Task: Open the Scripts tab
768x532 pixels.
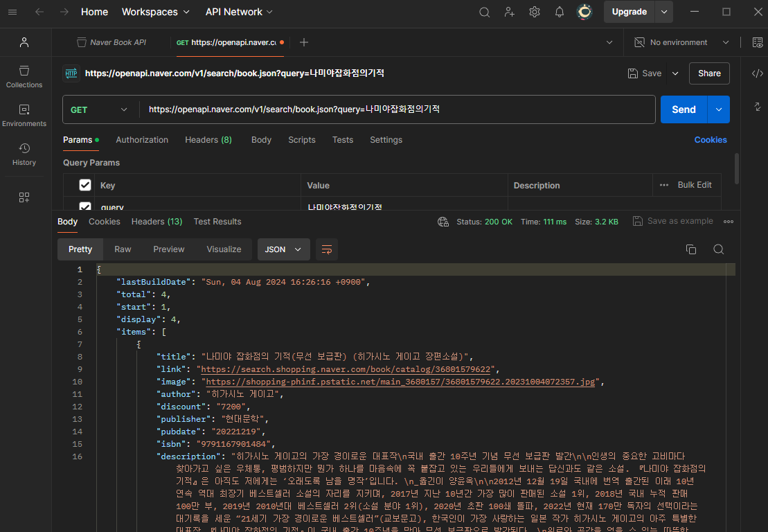Action: click(x=302, y=140)
